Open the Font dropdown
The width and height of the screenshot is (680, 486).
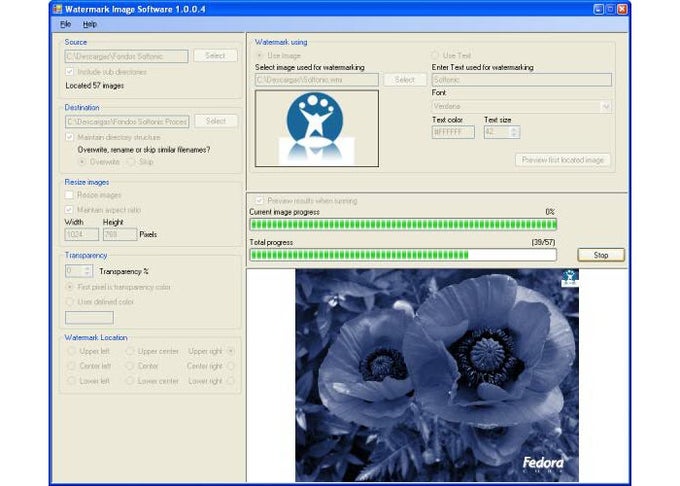pos(522,106)
